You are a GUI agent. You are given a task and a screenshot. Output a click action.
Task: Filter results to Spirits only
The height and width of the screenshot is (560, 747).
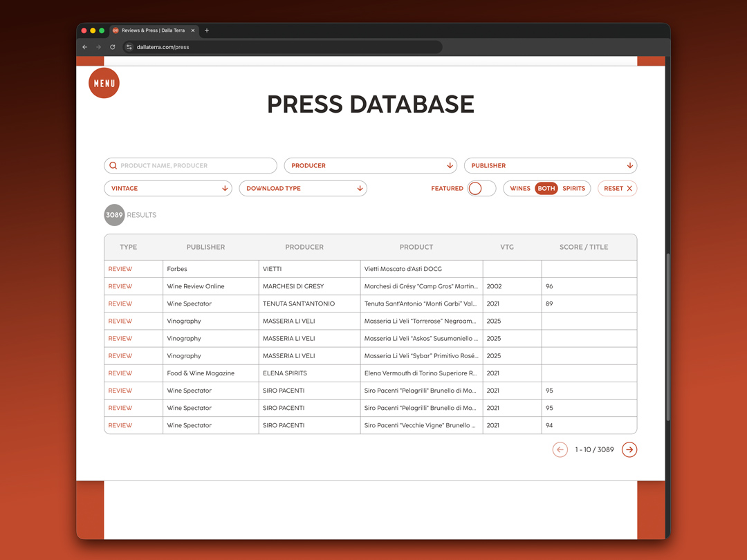[573, 189]
